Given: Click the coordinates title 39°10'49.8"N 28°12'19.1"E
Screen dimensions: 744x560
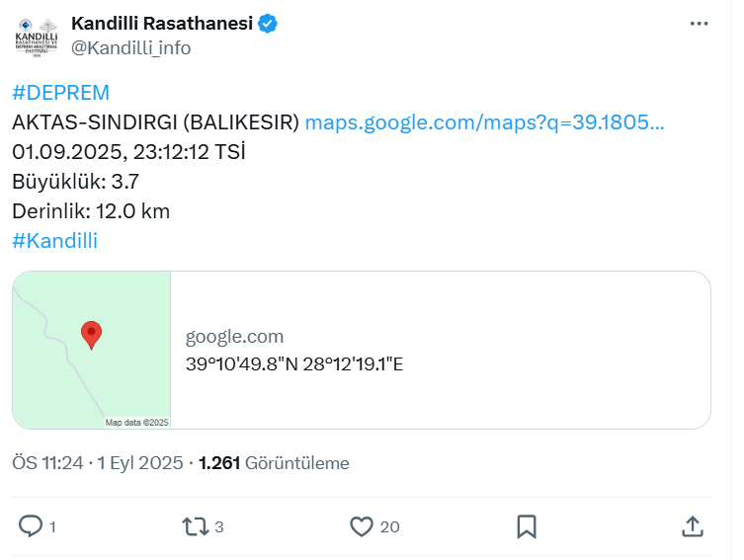Looking at the screenshot, I should [294, 364].
